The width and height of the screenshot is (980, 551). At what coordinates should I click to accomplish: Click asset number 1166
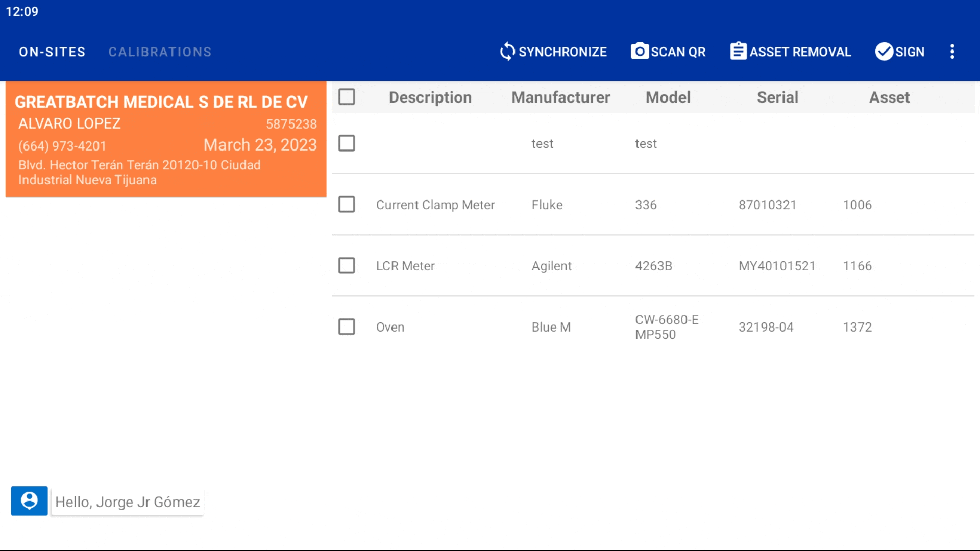click(857, 266)
